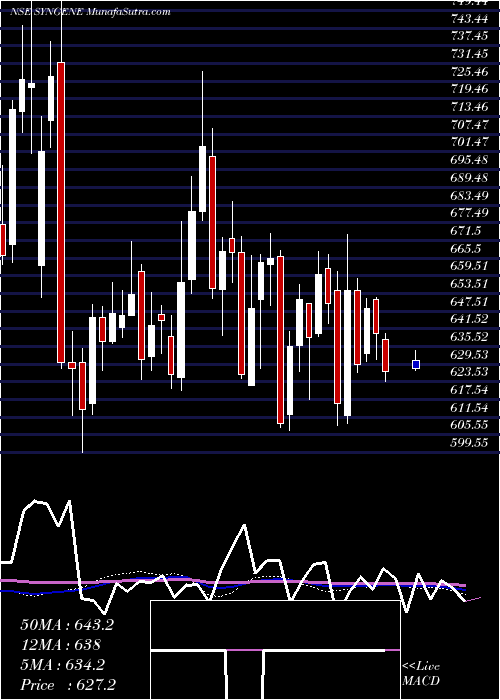Image resolution: width=500 pixels, height=700 pixels.
Task: Click the blue latest-price candle marker
Action: pyautogui.click(x=416, y=364)
